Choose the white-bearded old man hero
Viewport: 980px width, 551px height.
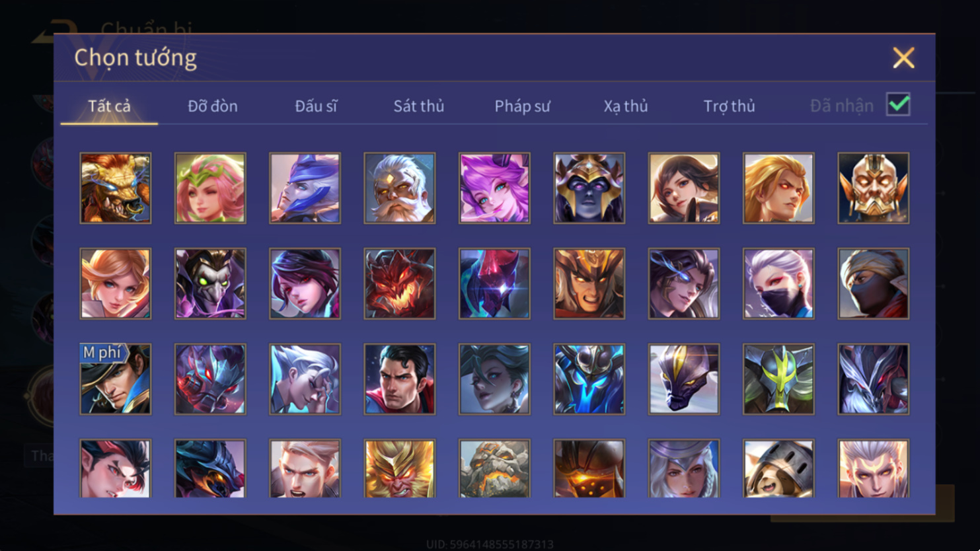coord(399,188)
